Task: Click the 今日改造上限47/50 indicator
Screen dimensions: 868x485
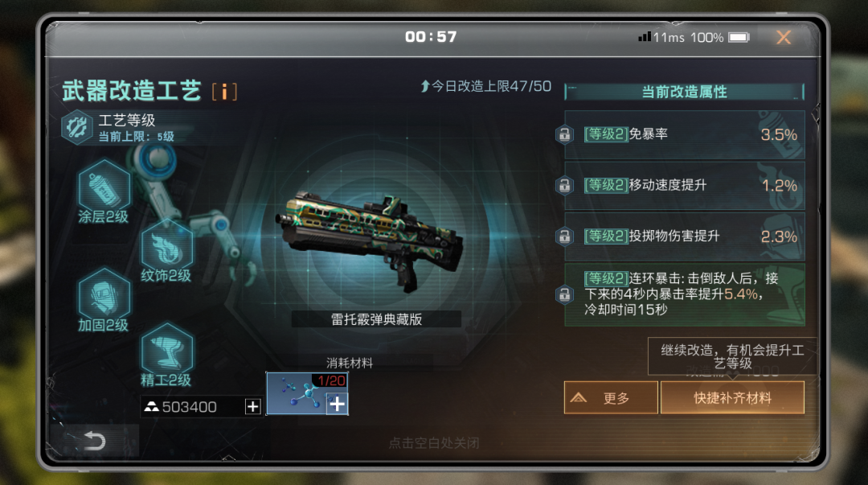Action: coord(485,87)
